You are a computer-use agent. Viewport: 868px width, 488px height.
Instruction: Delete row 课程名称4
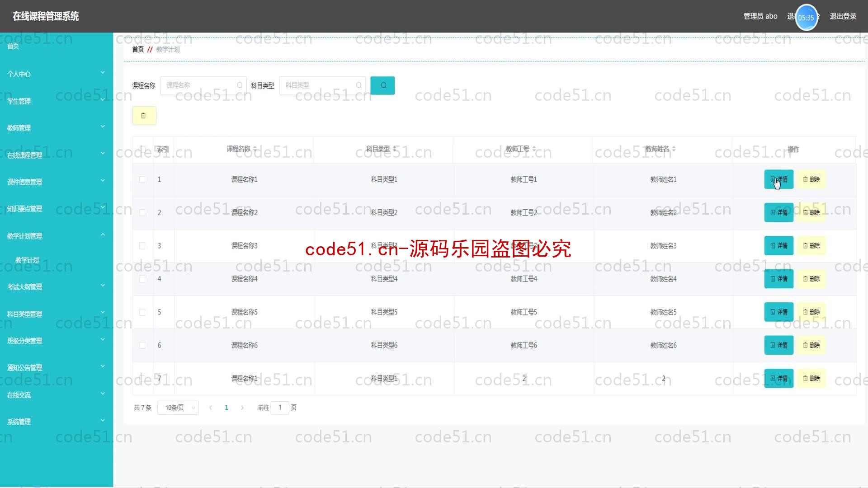click(x=811, y=279)
